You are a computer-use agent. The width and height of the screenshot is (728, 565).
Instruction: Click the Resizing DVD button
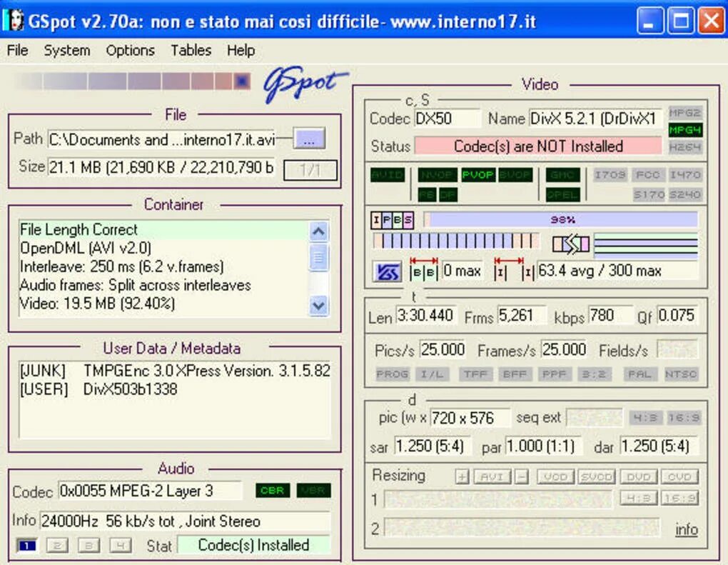[638, 476]
